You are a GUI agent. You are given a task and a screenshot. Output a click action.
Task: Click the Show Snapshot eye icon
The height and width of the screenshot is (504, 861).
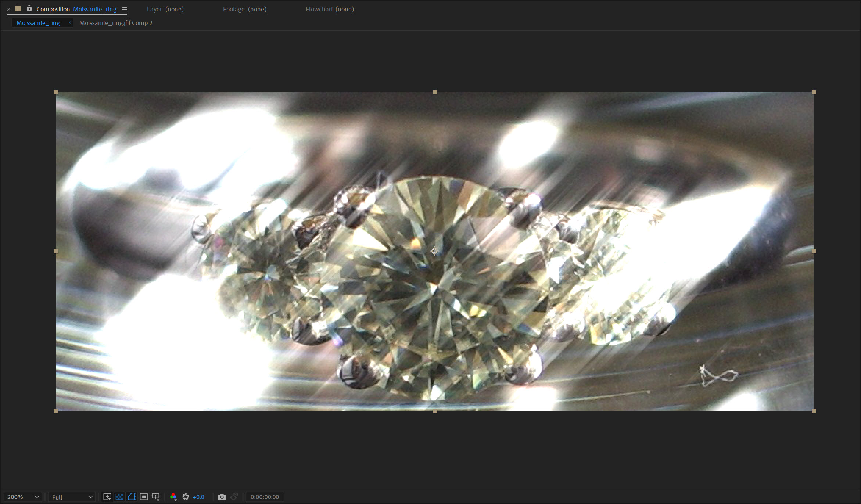(234, 497)
